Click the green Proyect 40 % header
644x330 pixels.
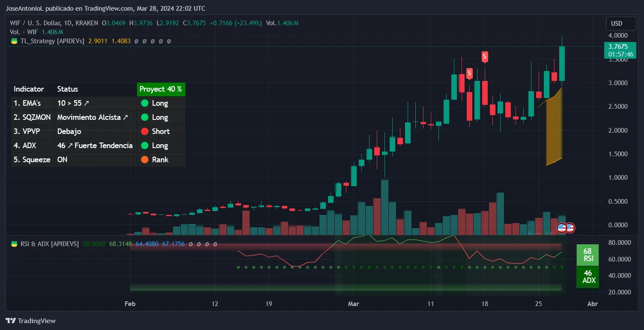(x=161, y=89)
